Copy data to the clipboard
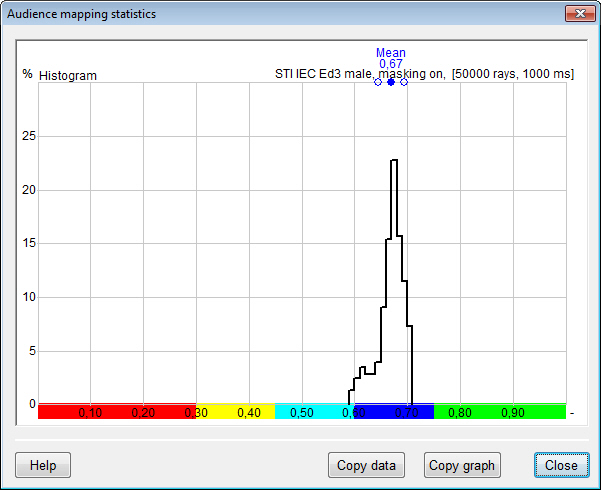This screenshot has width=601, height=490. point(366,465)
